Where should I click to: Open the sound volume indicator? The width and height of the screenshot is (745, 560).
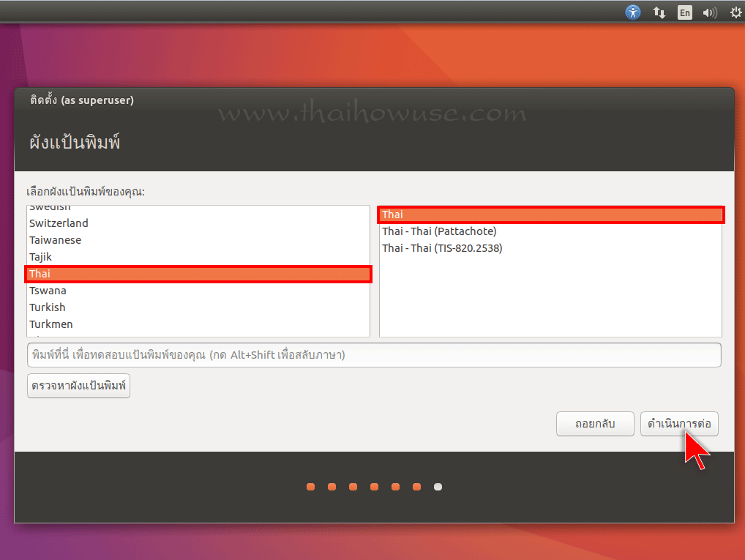(710, 13)
